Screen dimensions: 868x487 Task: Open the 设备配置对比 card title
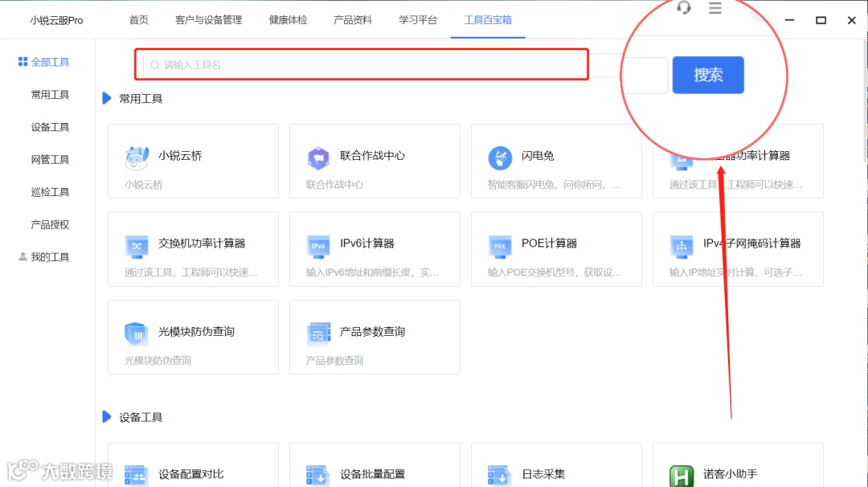point(191,473)
